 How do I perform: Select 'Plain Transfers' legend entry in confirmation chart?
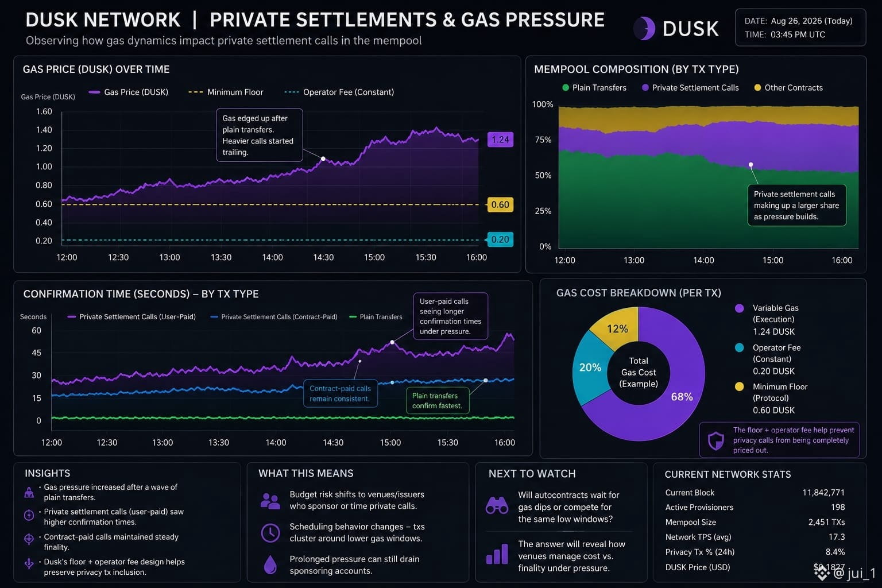376,317
